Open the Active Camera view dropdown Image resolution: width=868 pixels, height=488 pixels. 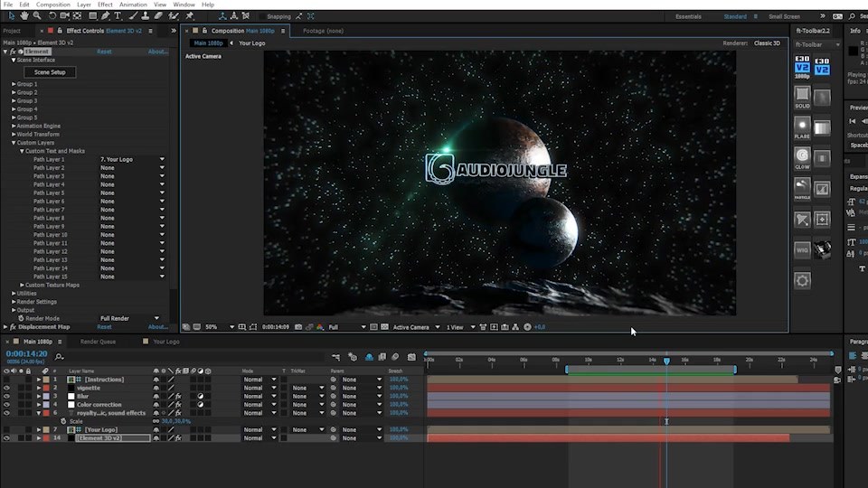click(416, 327)
